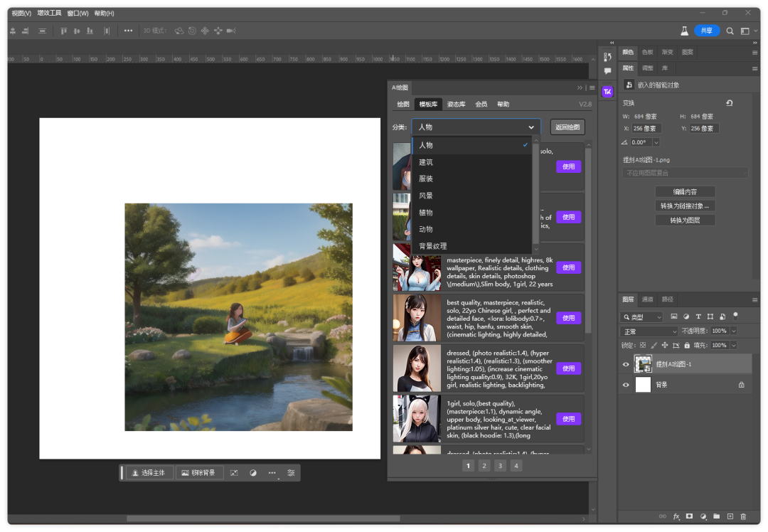Click the search magnifier icon in top bar
The image size is (768, 532).
(x=730, y=31)
